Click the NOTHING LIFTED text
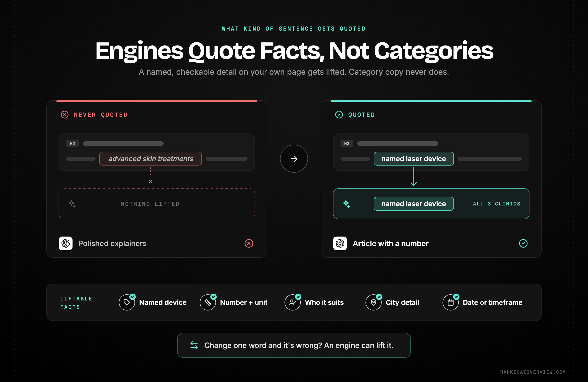588x382 pixels. (x=150, y=204)
